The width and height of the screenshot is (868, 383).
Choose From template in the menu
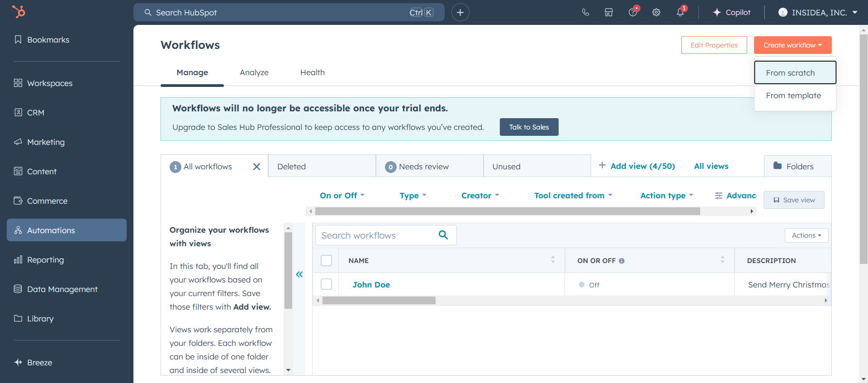pos(795,96)
